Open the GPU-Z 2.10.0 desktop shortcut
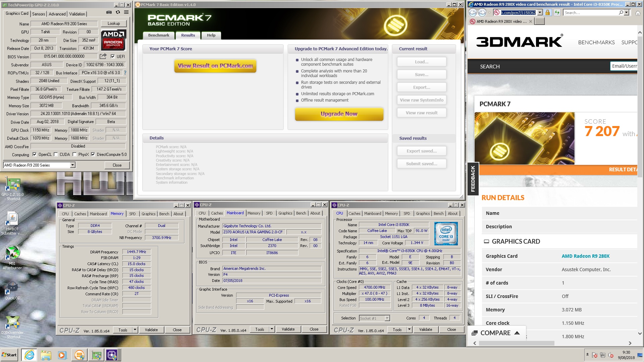This screenshot has height=362, width=644. [x=12, y=189]
